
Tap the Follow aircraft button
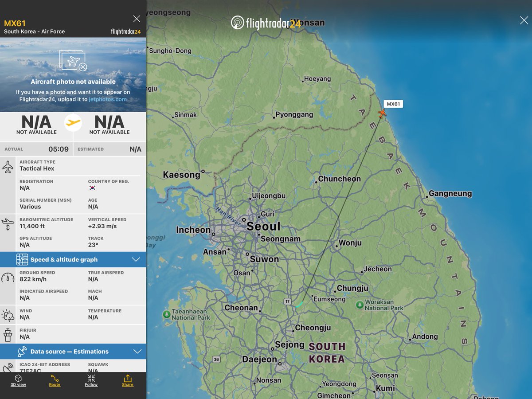[x=91, y=380]
